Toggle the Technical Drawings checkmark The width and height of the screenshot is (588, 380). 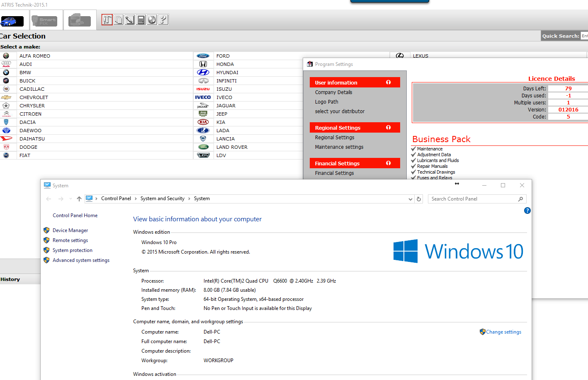coord(413,172)
